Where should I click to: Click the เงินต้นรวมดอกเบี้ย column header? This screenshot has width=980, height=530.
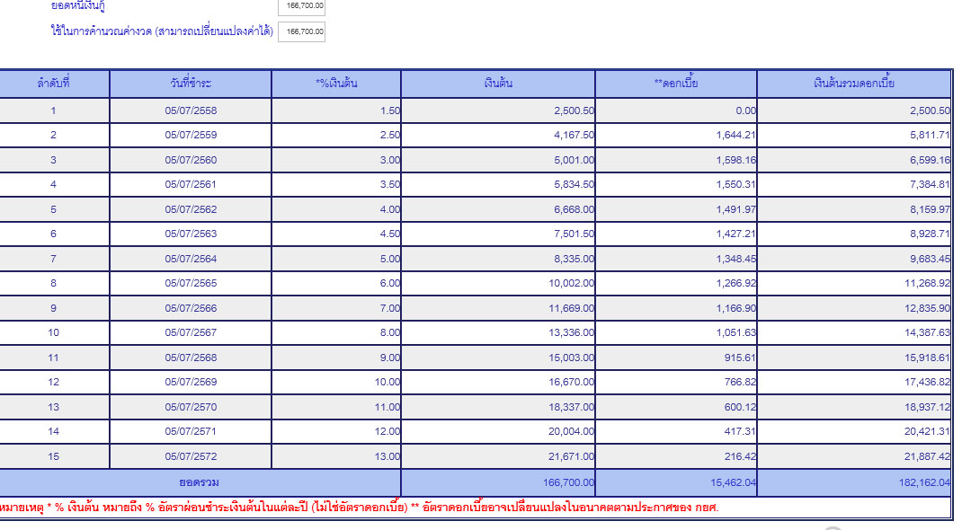coord(854,83)
